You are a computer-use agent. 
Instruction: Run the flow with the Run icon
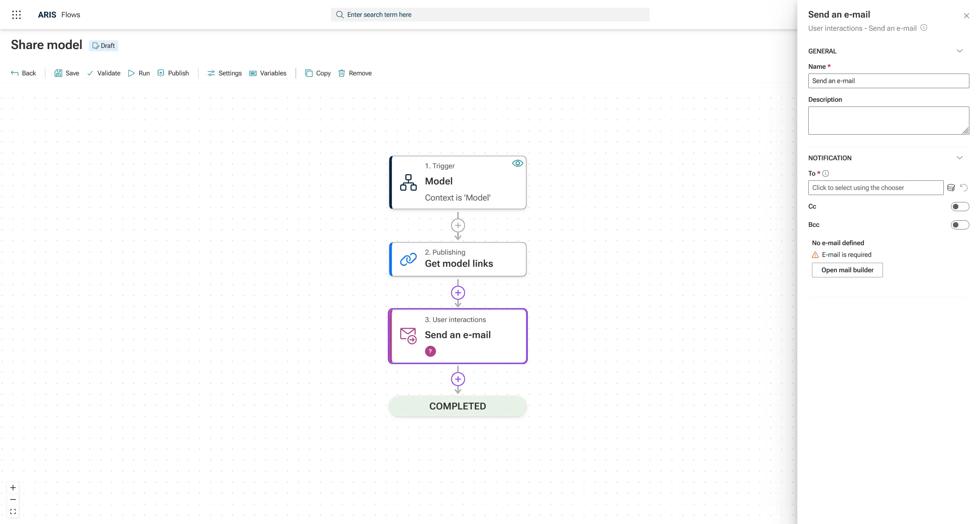click(x=131, y=73)
